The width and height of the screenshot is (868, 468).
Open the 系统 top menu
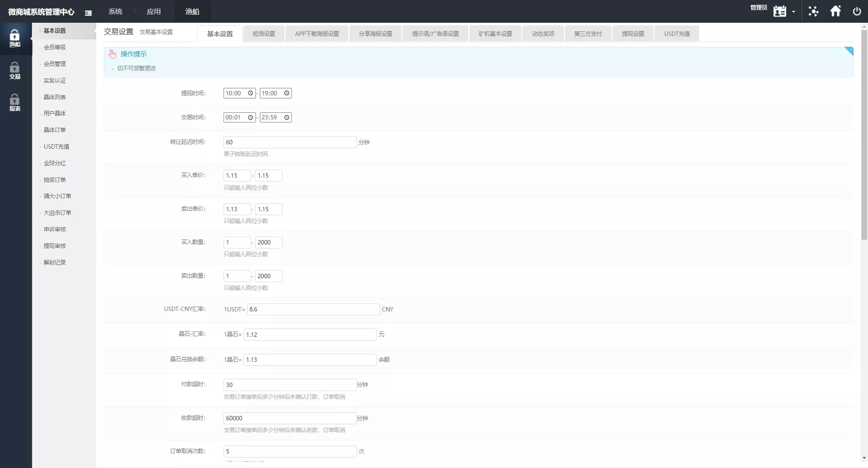[115, 11]
